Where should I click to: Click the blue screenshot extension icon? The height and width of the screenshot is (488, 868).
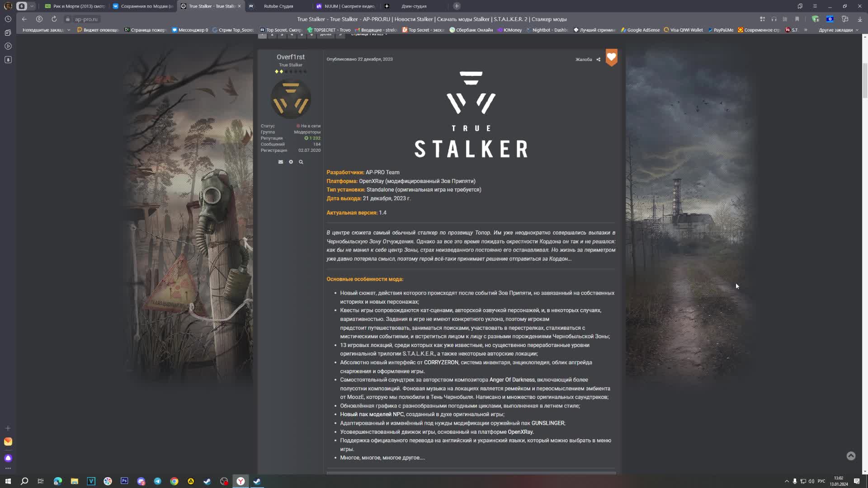click(x=830, y=19)
